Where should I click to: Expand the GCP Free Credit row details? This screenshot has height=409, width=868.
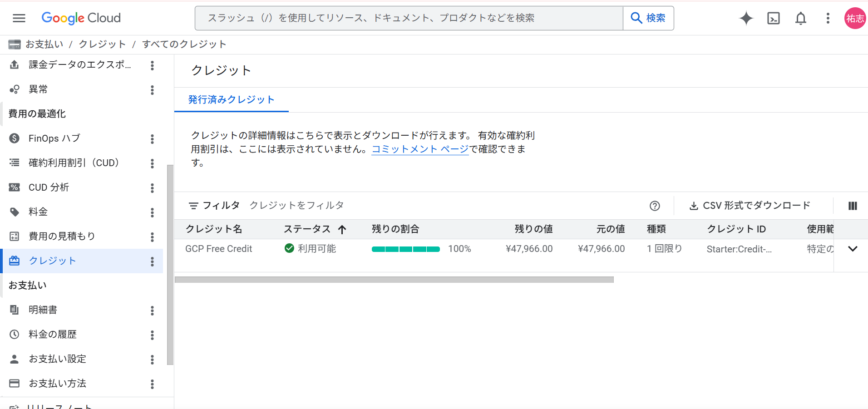852,249
